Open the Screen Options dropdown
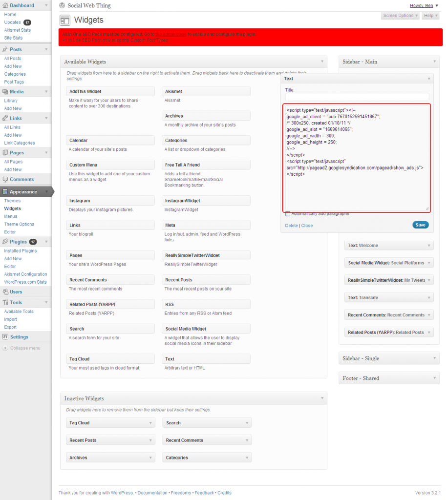 click(400, 16)
